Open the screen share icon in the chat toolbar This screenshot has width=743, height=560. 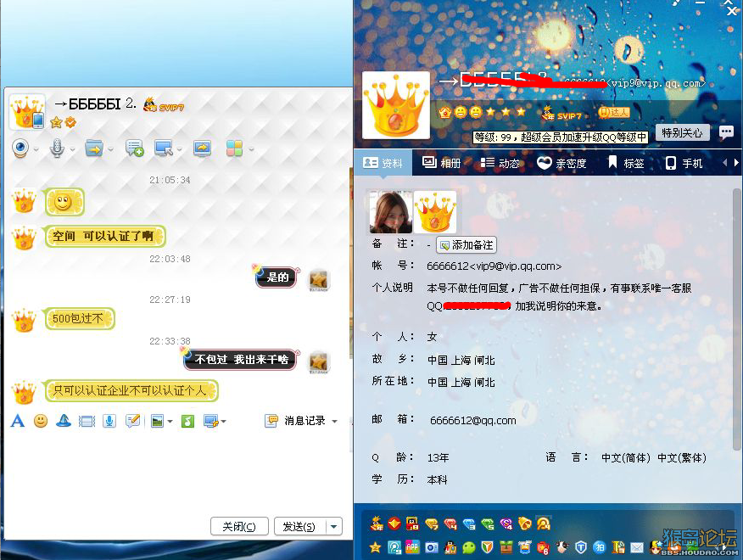click(203, 148)
